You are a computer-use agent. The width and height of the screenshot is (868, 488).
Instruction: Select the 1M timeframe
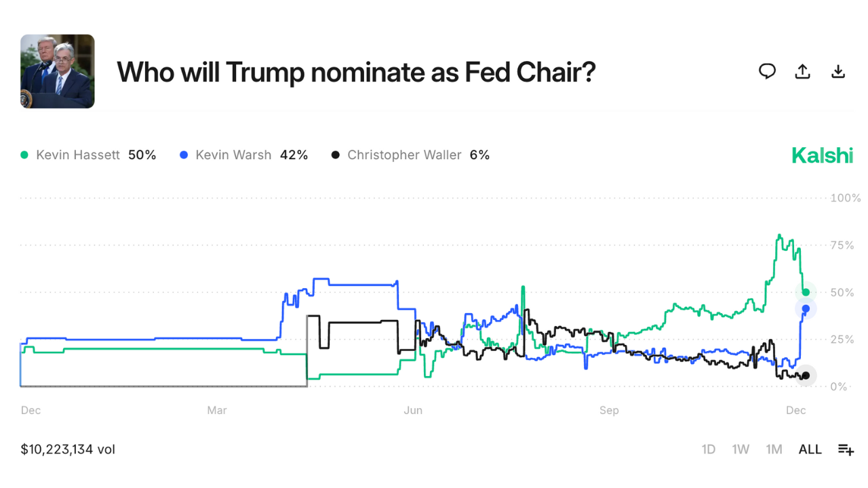click(774, 449)
